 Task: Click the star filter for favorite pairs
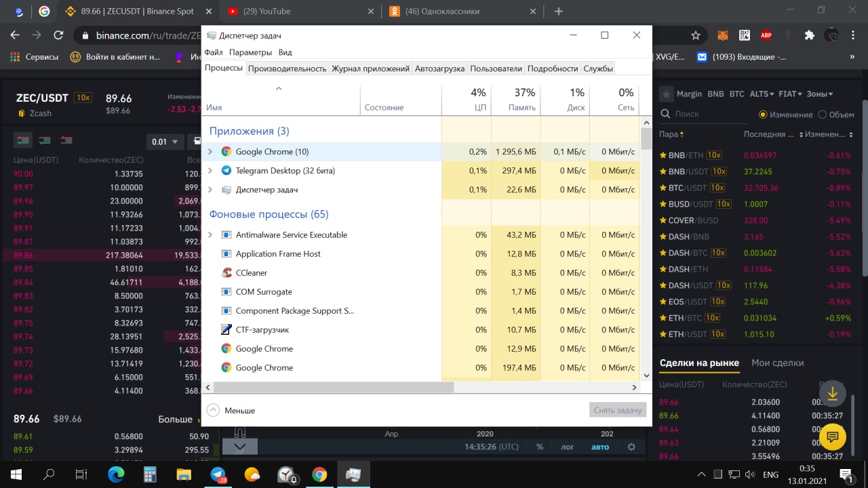point(667,94)
